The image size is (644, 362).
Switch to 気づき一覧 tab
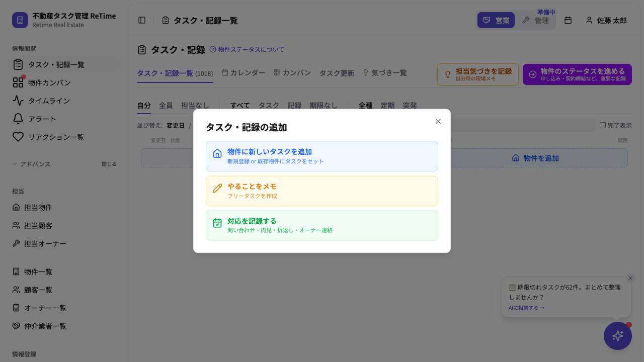click(x=385, y=73)
